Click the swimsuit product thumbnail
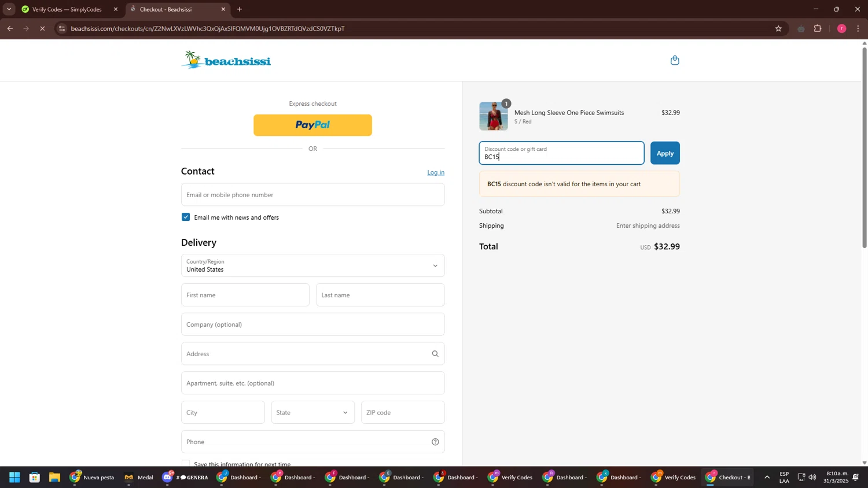Screen dimensions: 868x488 point(494,116)
